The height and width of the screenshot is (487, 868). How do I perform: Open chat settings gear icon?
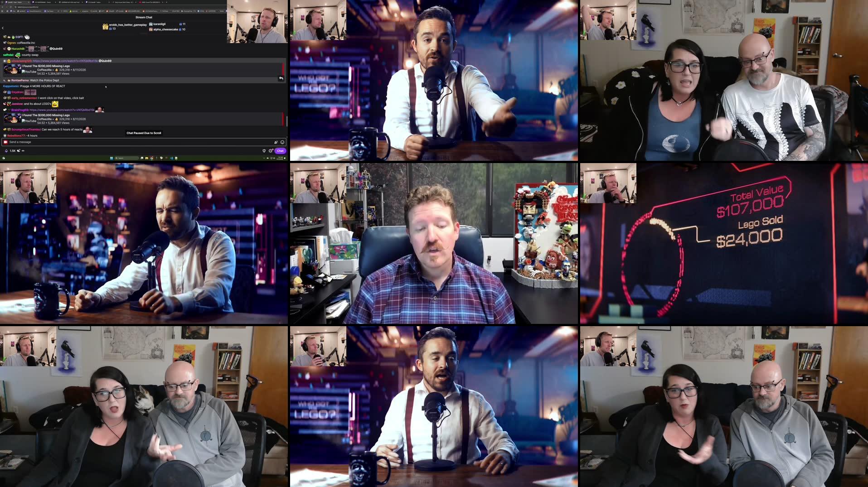270,151
